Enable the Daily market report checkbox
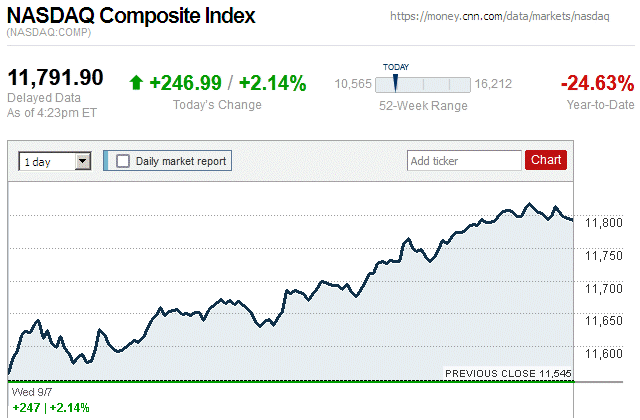The width and height of the screenshot is (640, 420). (x=123, y=160)
